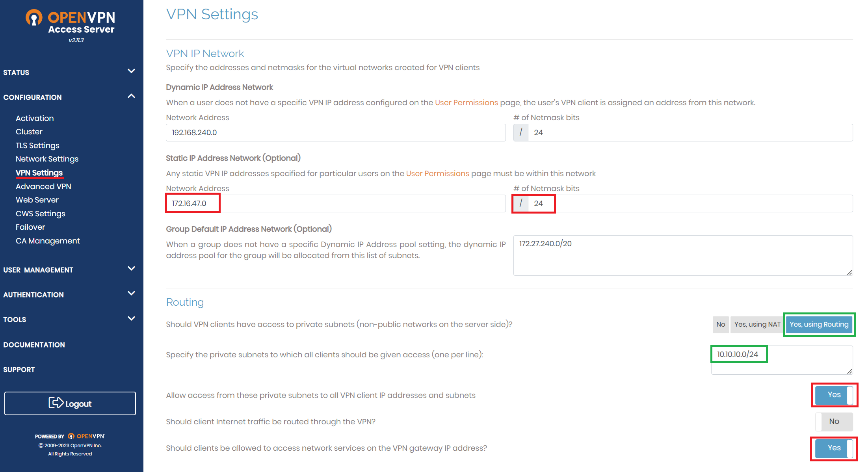Image resolution: width=868 pixels, height=472 pixels.
Task: Disable client access to VPN gateway network services
Action: [x=834, y=448]
